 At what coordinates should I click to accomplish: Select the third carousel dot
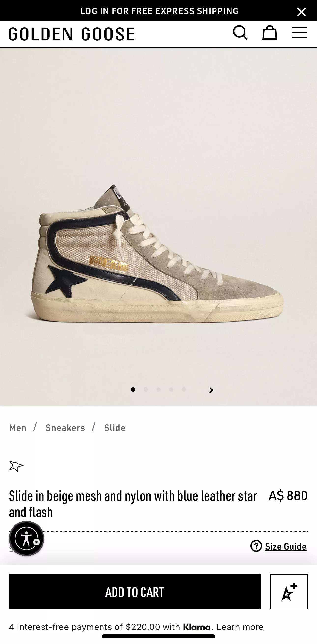pos(158,389)
